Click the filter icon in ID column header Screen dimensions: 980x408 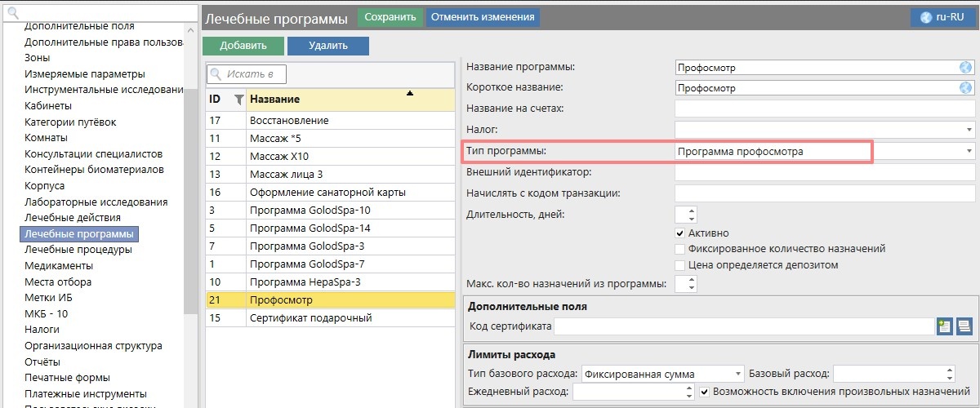(238, 100)
